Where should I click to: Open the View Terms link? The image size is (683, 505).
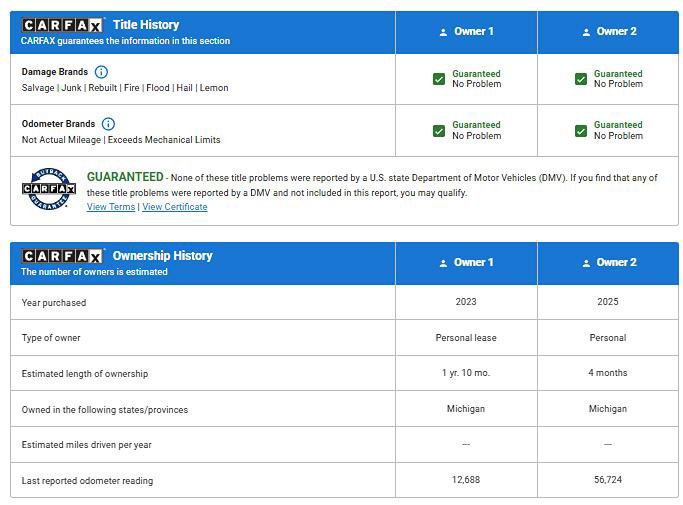point(110,207)
